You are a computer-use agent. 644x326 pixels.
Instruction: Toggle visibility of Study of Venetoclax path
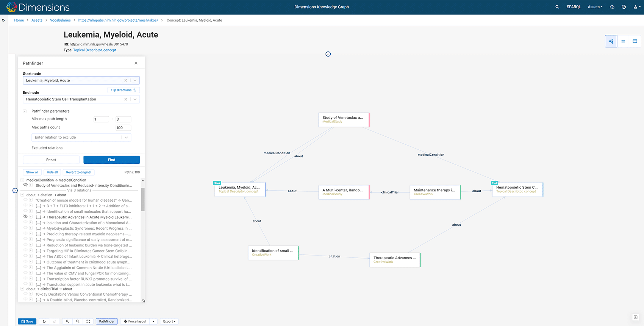[26, 185]
